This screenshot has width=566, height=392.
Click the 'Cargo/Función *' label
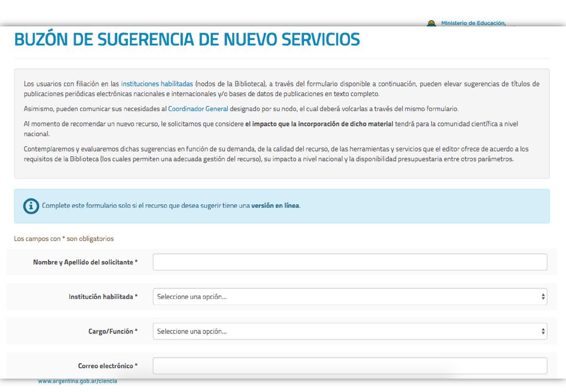[113, 331]
